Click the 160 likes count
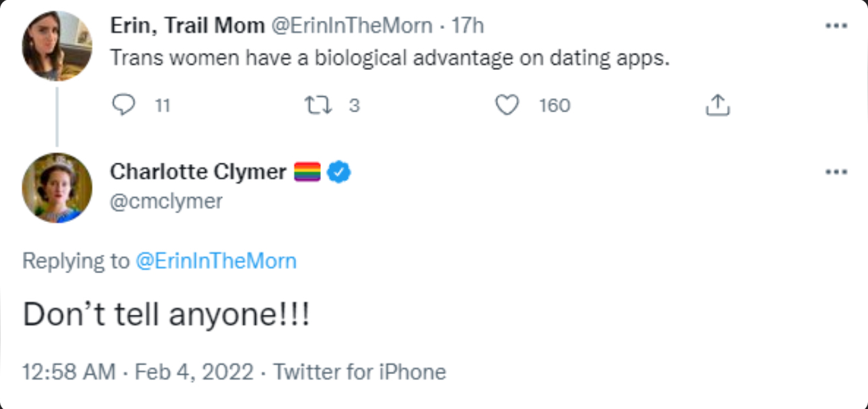Viewport: 868px width, 409px height. 554,106
